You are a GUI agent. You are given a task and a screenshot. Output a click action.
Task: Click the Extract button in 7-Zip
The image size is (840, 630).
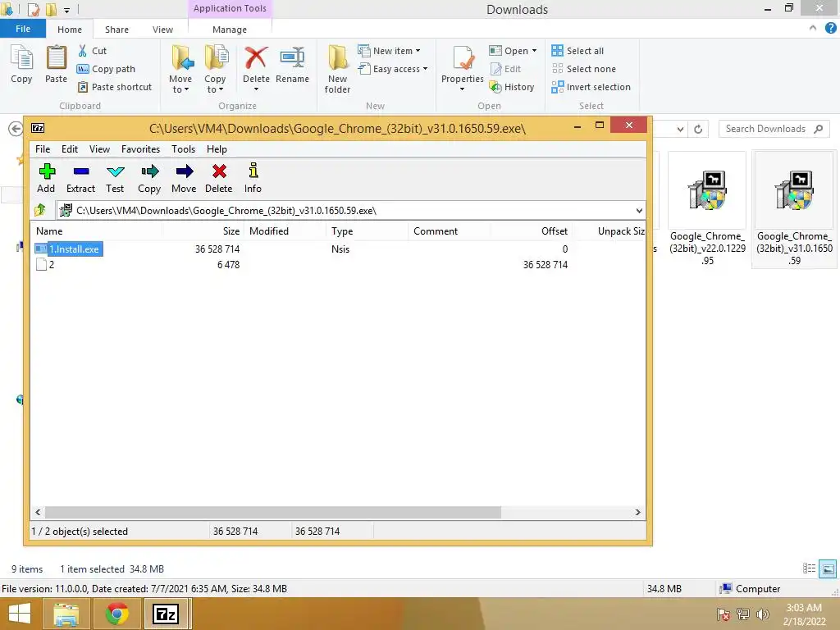tap(81, 178)
